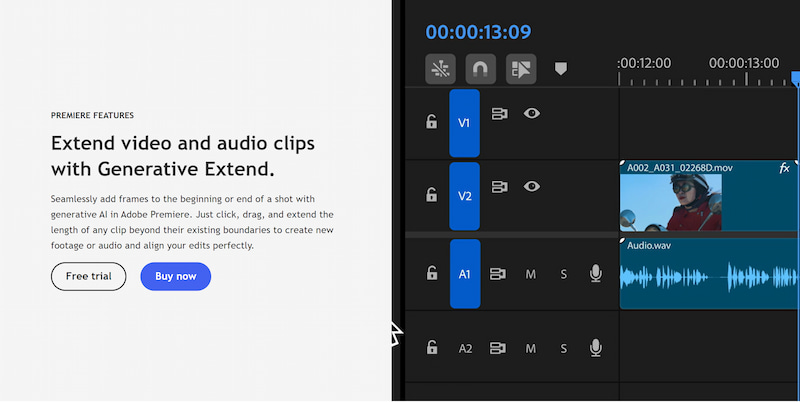Toggle sync lock on A1 track
The width and height of the screenshot is (800, 402).
pos(497,274)
